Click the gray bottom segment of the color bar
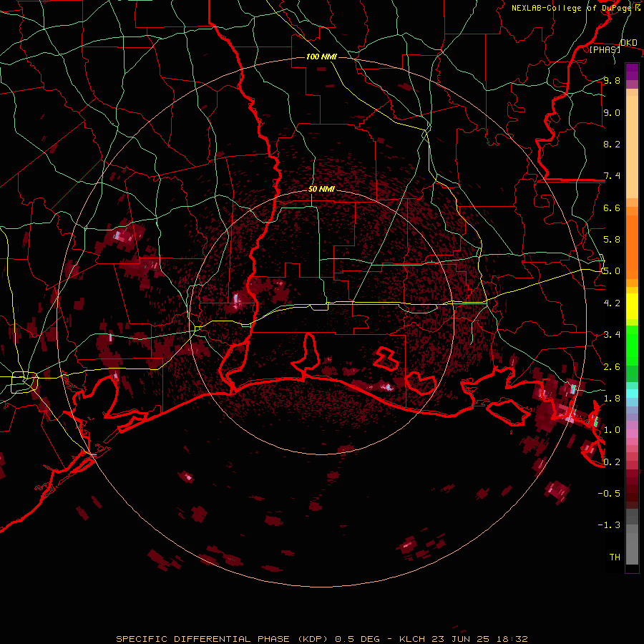 [632, 546]
